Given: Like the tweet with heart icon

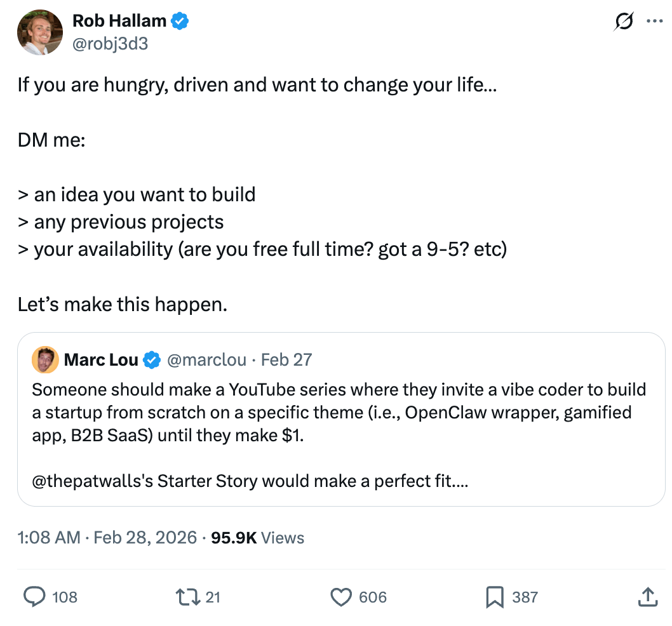Looking at the screenshot, I should pyautogui.click(x=342, y=597).
